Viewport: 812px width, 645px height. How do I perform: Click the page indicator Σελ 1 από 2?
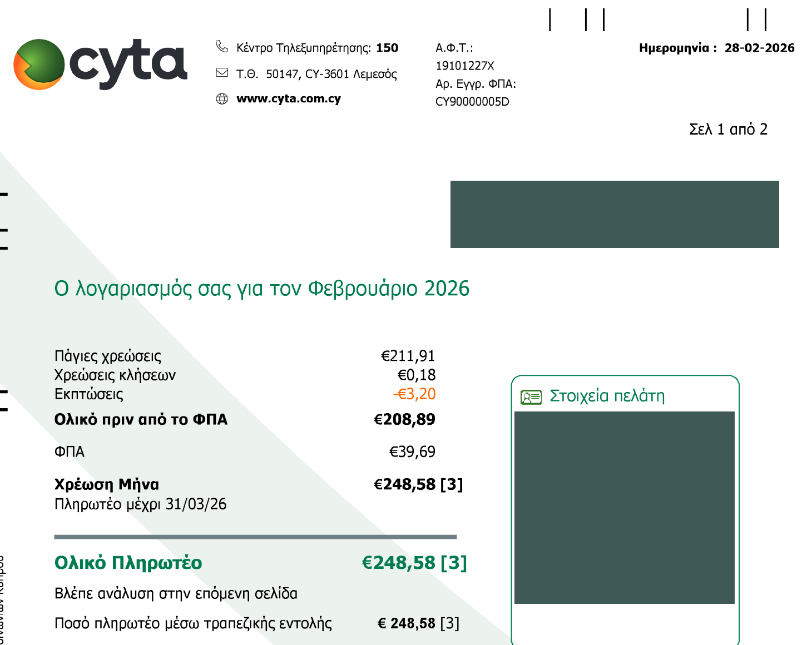tap(729, 129)
